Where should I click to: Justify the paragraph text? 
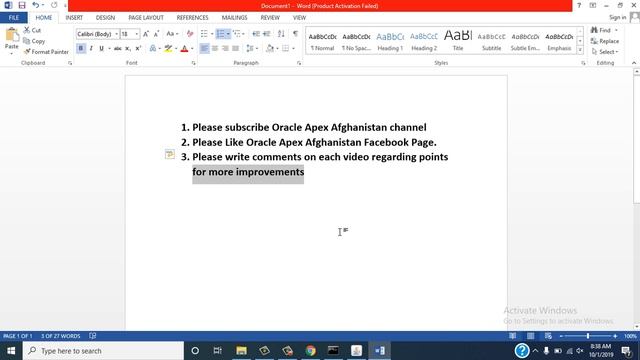(236, 49)
